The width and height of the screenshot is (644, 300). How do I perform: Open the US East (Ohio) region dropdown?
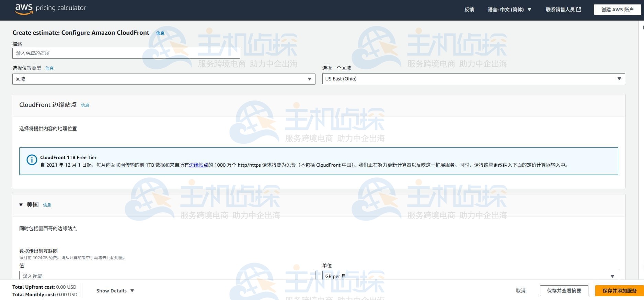pos(473,79)
